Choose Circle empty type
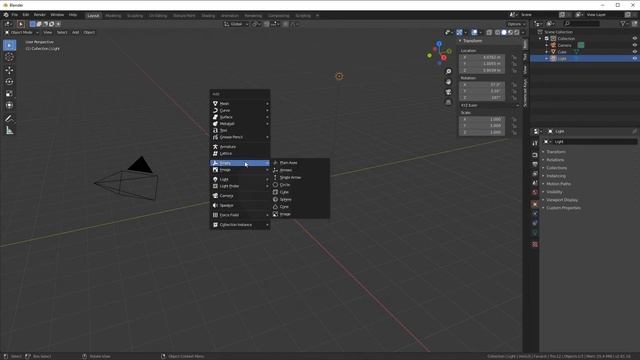Screen dimensions: 640x360 [x=300, y=185]
